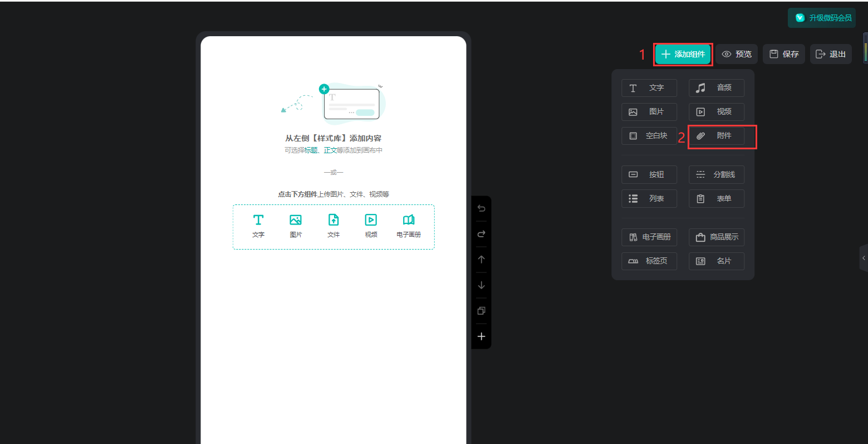The height and width of the screenshot is (444, 868).
Task: Move component up with up arrow
Action: (x=481, y=260)
